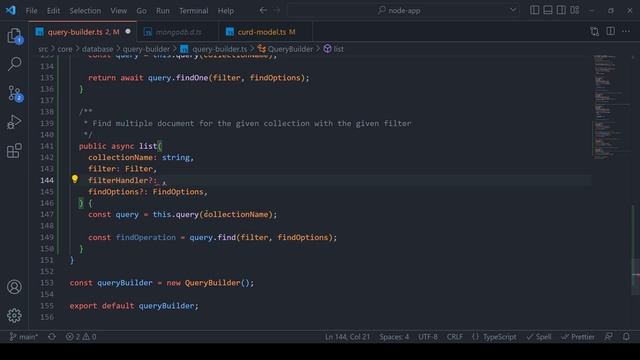Open the Extensions view

tap(15, 151)
